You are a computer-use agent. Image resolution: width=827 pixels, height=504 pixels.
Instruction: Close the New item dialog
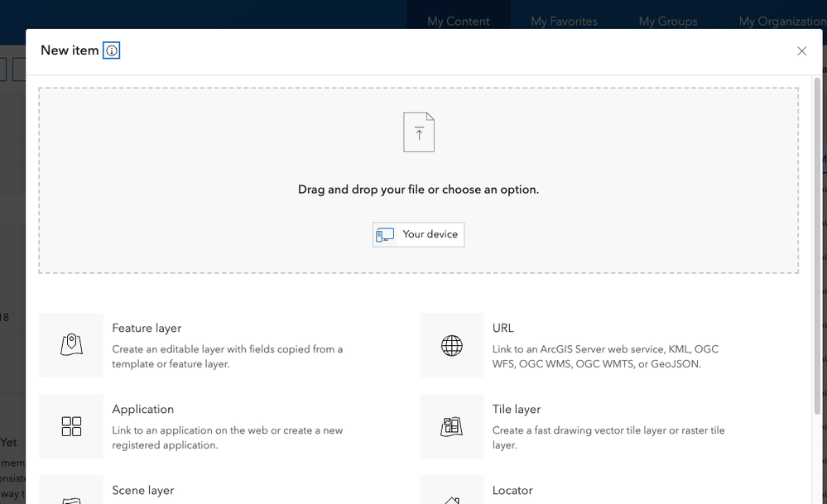tap(801, 51)
